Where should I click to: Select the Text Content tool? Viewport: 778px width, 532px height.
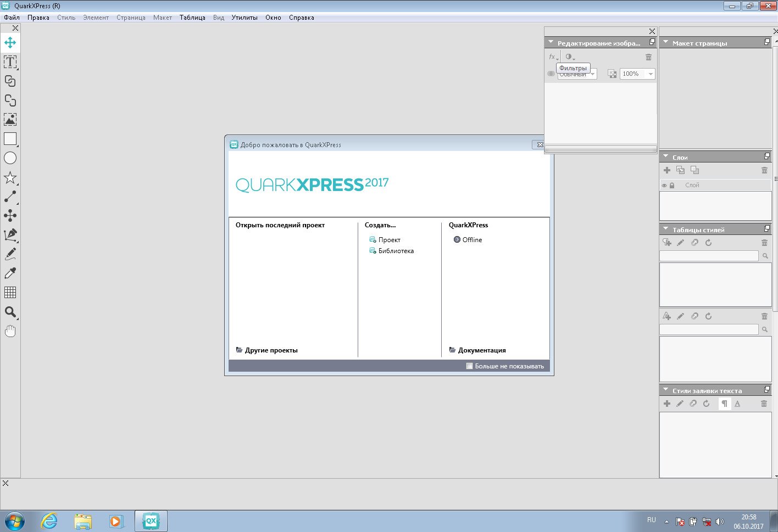point(10,62)
